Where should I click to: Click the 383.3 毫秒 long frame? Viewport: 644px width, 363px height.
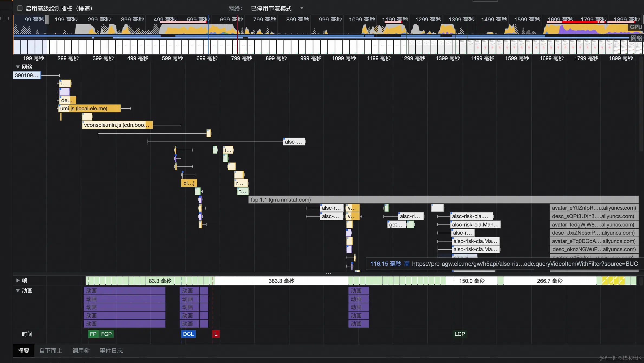point(281,281)
